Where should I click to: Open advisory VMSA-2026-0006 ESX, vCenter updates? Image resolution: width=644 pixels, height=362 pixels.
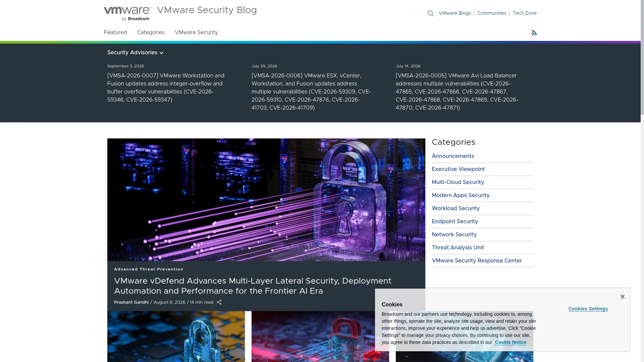point(311,92)
